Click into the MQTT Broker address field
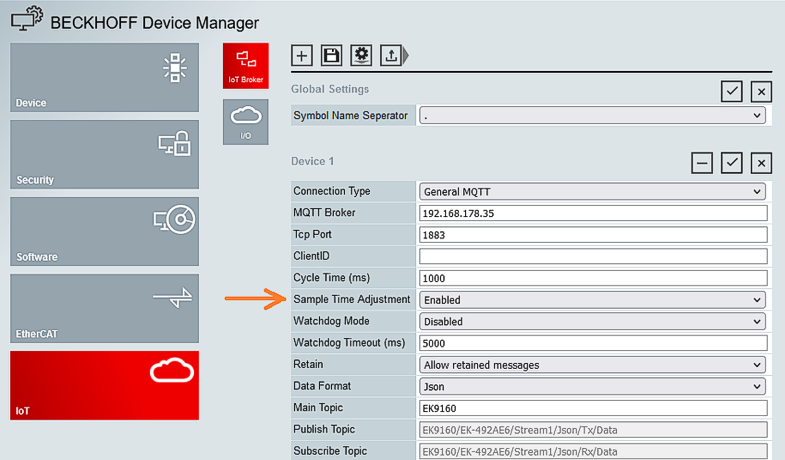This screenshot has height=460, width=785. pyautogui.click(x=593, y=213)
